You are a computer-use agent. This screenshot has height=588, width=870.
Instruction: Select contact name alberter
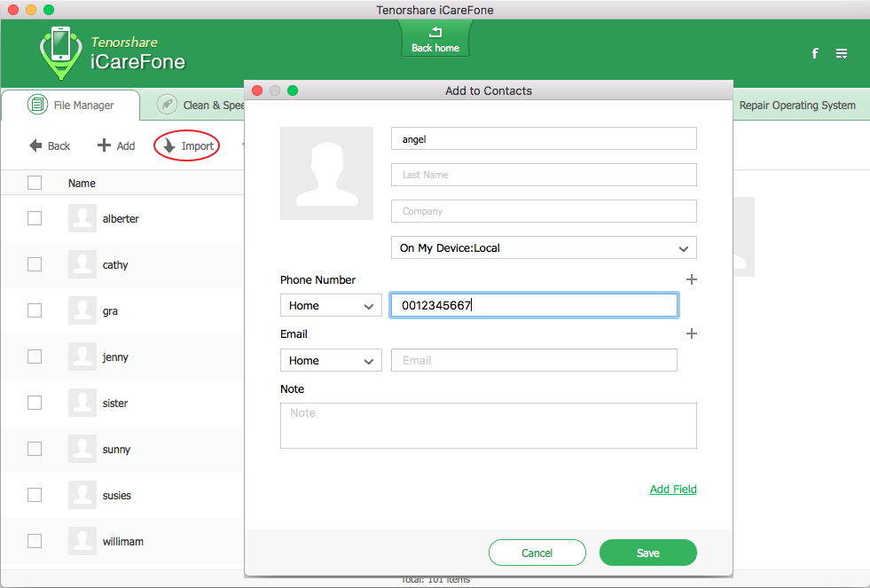click(x=121, y=218)
